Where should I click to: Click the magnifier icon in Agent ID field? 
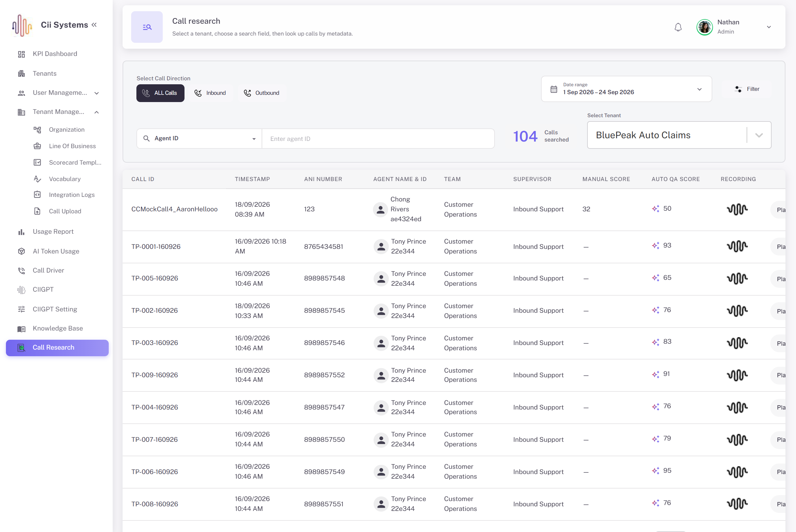point(146,138)
